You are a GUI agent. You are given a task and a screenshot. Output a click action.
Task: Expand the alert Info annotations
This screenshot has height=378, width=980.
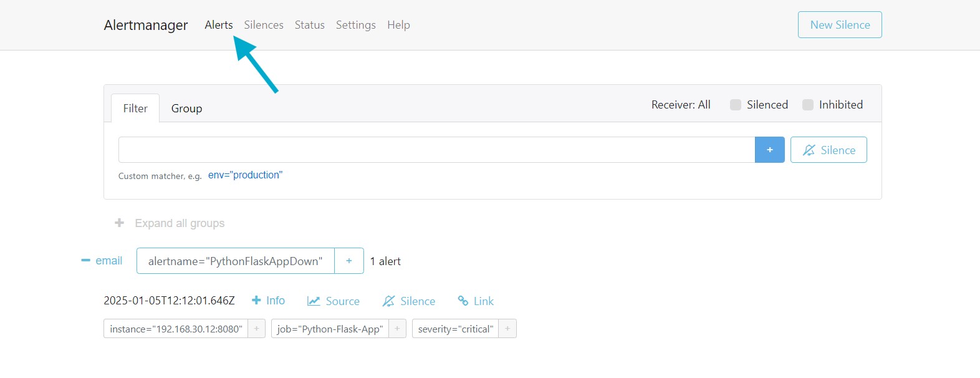(x=268, y=301)
